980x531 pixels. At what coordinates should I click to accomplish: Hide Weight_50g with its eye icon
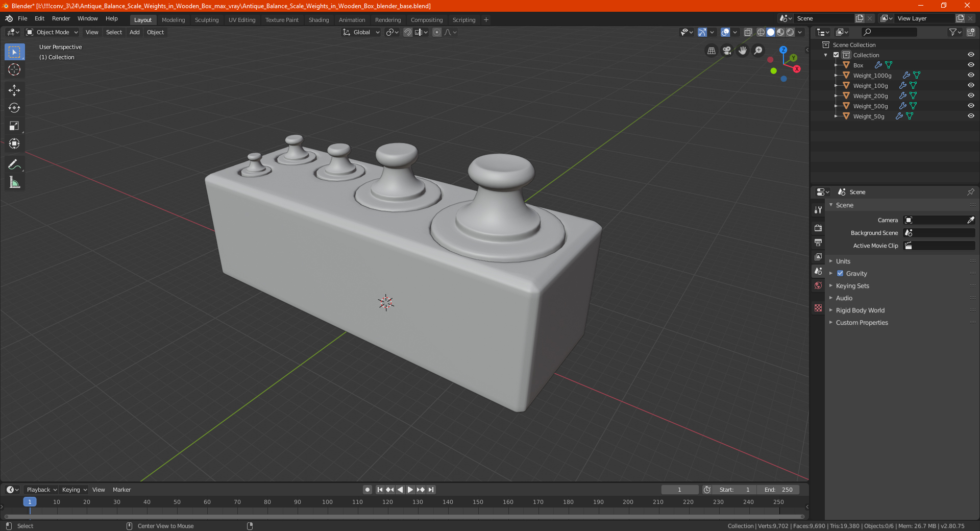coord(971,116)
